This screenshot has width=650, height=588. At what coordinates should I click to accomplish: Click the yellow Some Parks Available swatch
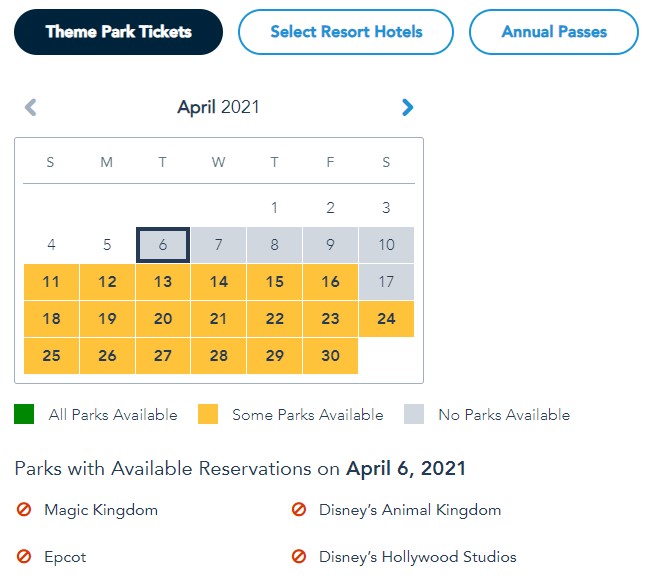click(x=208, y=414)
